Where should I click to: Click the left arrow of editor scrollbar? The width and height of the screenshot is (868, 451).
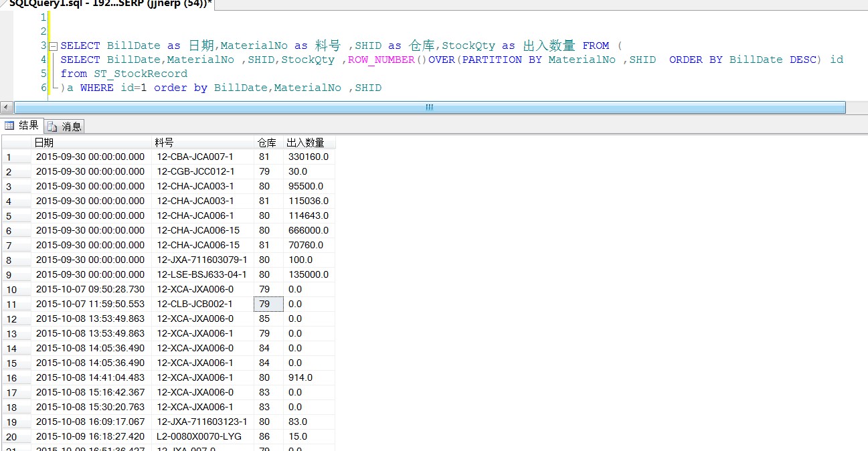[6, 107]
